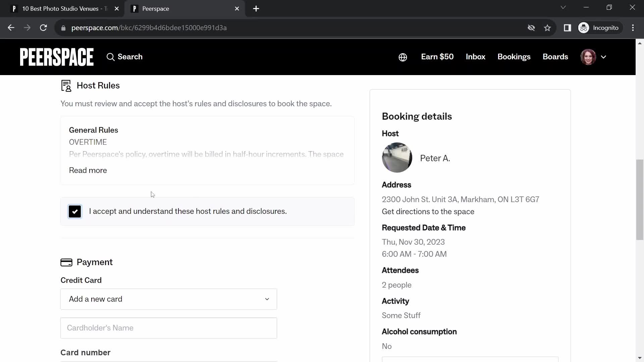The height and width of the screenshot is (362, 644).
Task: Click the Bookings navigation icon
Action: [514, 57]
